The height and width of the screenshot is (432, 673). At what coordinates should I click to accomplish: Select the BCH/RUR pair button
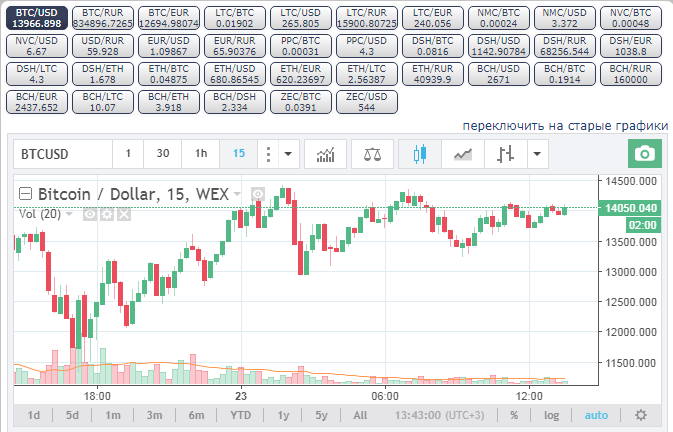pyautogui.click(x=631, y=74)
